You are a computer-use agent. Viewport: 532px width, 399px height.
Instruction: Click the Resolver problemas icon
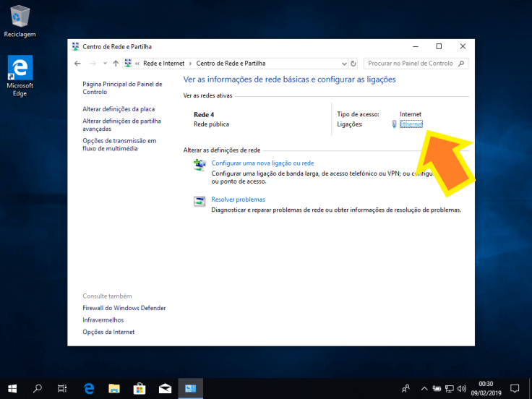pos(199,202)
